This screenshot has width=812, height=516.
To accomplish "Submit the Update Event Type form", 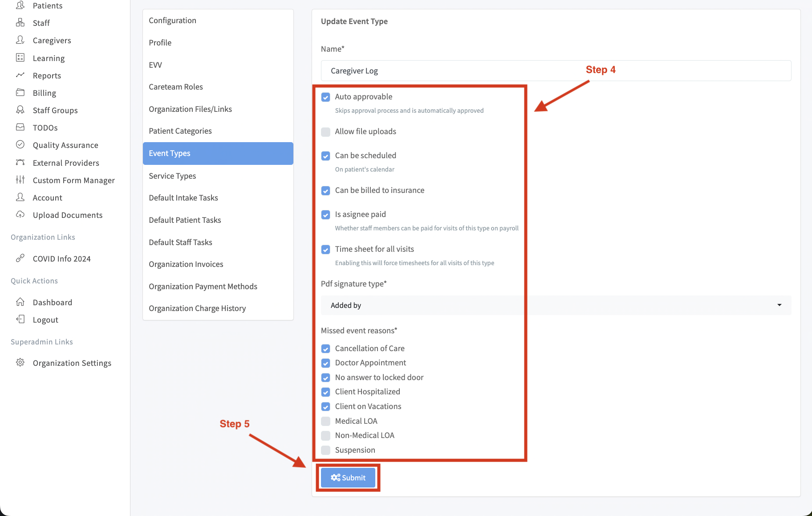I will coord(348,478).
